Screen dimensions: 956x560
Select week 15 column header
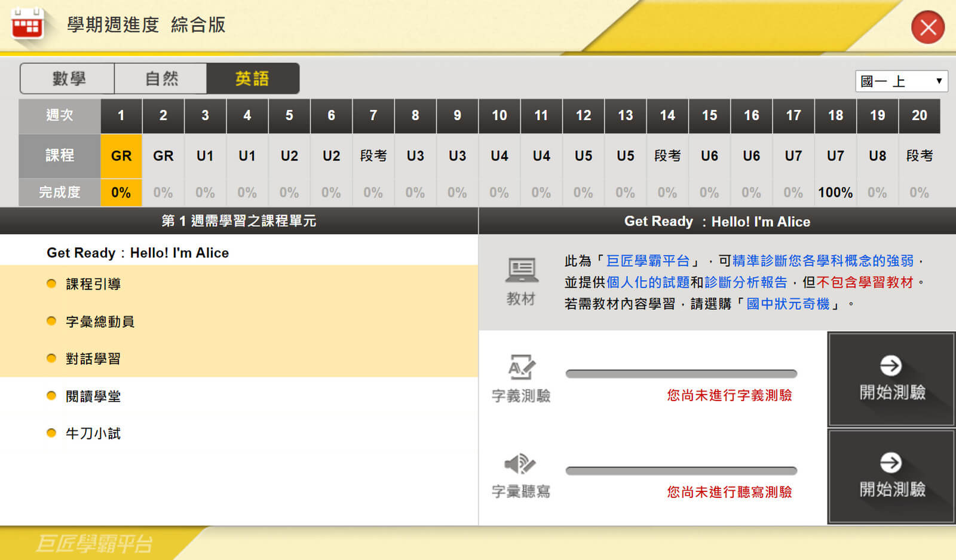point(709,116)
